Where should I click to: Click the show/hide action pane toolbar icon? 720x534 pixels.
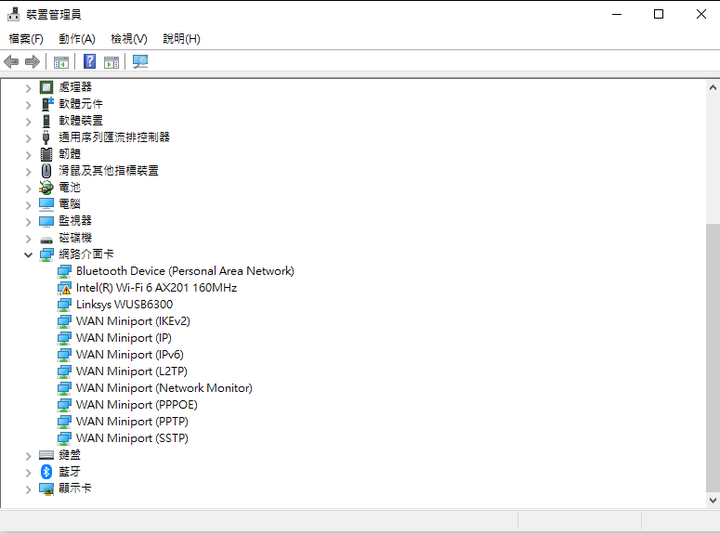point(111,62)
